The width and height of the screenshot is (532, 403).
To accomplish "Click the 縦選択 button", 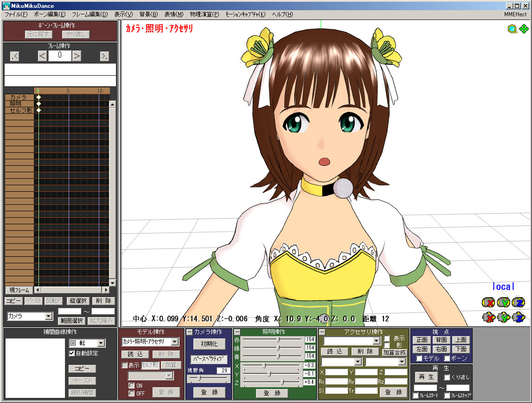I will tap(78, 301).
